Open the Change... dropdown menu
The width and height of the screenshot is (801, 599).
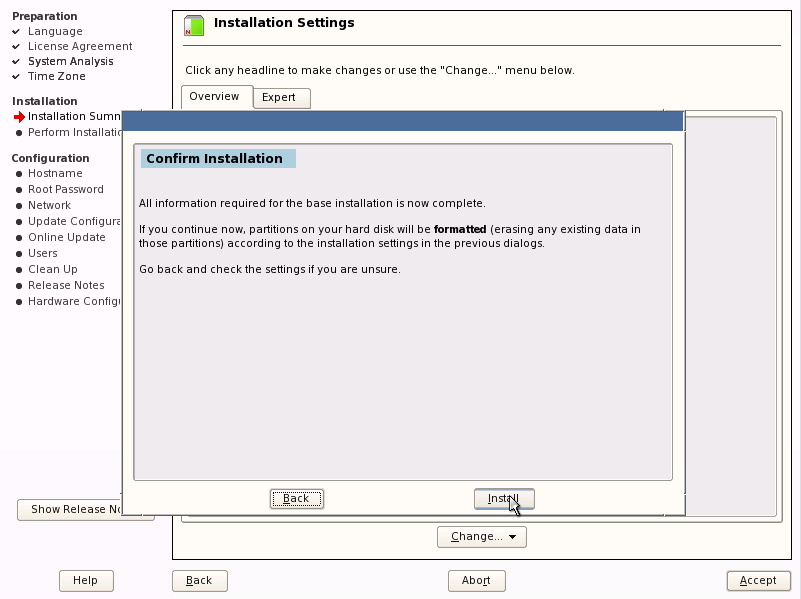481,537
